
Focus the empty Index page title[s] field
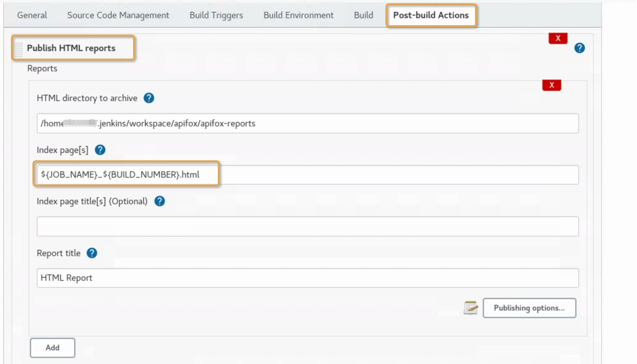307,226
